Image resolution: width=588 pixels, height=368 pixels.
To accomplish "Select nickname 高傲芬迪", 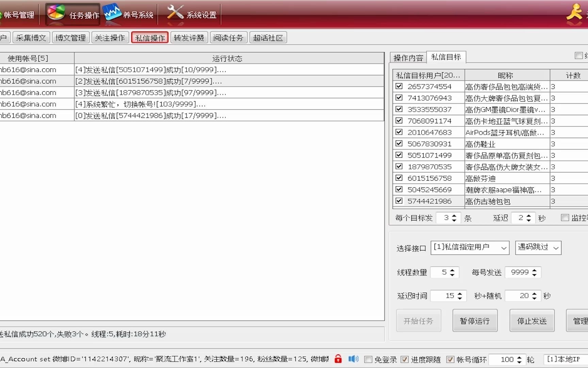I will pyautogui.click(x=480, y=179).
